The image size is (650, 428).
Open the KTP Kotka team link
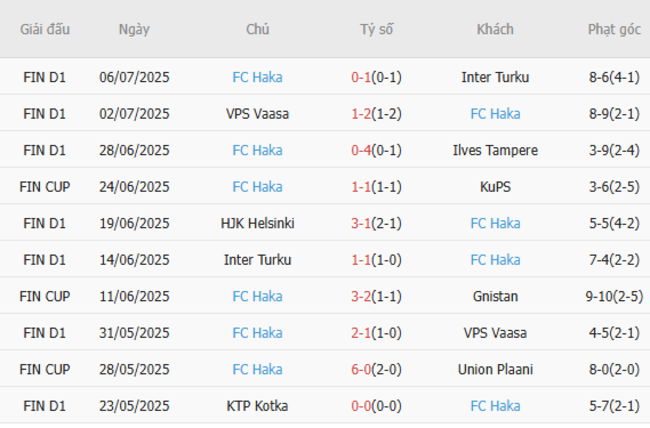click(x=258, y=405)
